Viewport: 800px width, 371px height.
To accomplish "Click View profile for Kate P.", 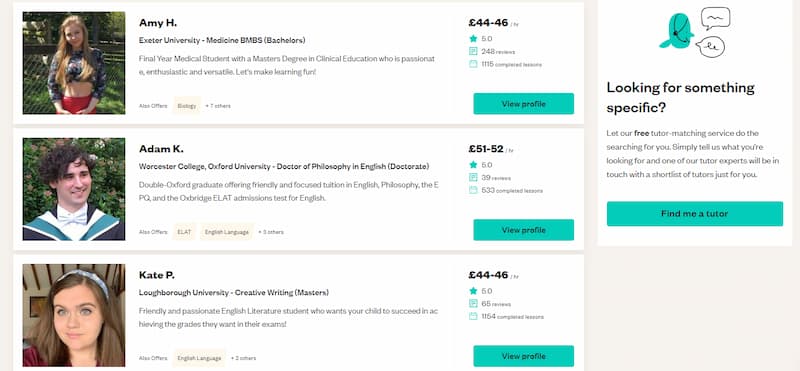I will [523, 356].
